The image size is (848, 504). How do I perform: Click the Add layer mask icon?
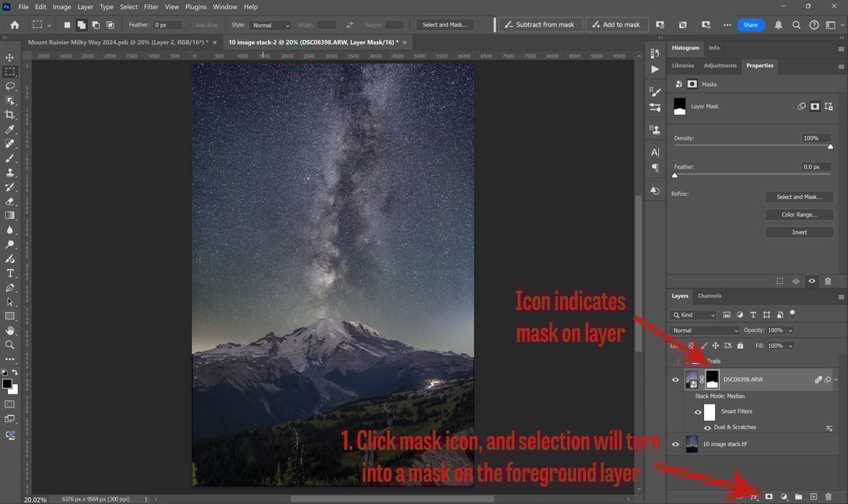769,496
